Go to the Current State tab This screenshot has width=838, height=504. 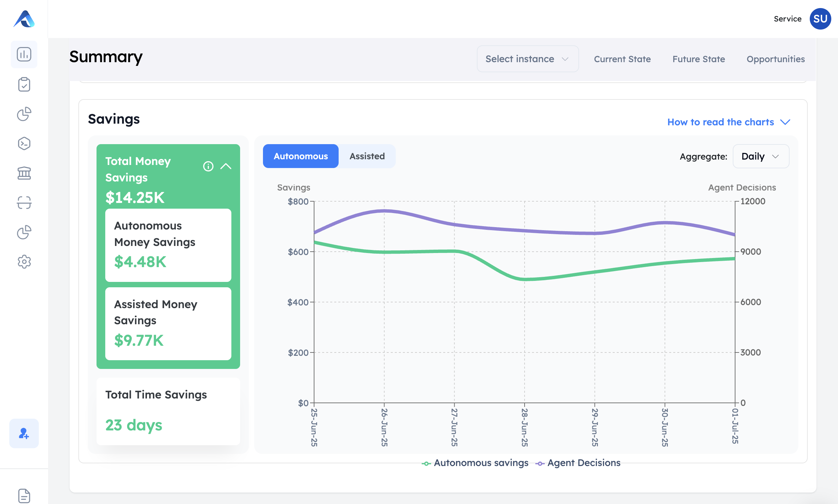point(622,59)
